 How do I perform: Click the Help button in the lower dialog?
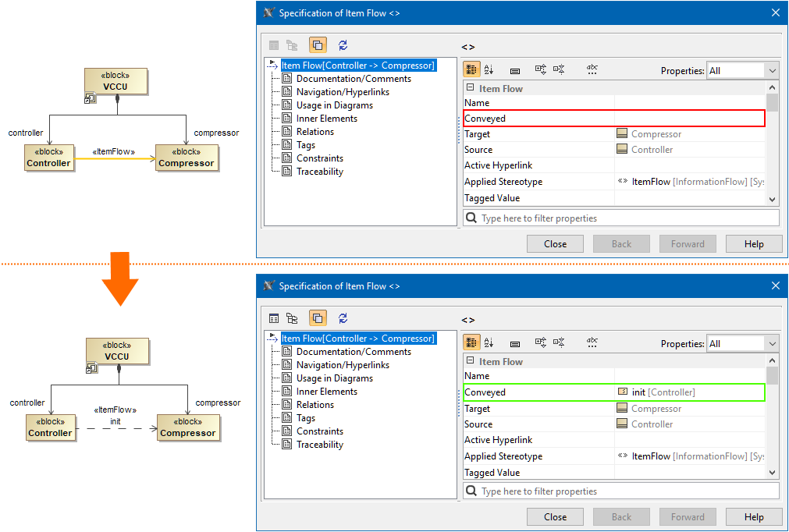pos(754,517)
